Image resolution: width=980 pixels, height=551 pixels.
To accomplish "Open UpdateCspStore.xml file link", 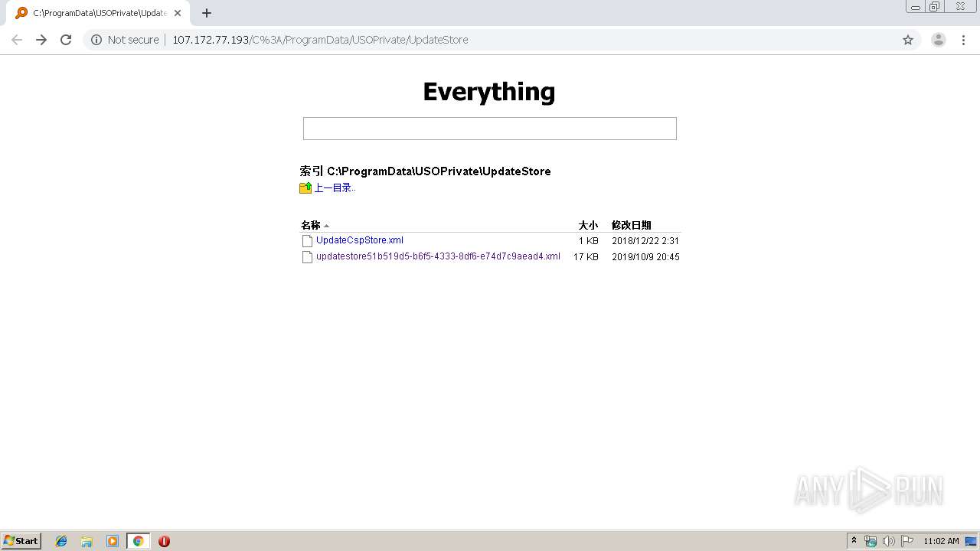I will [360, 240].
